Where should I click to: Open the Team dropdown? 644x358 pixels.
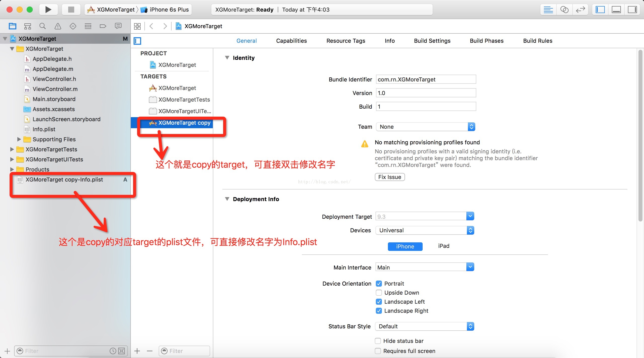pos(425,127)
